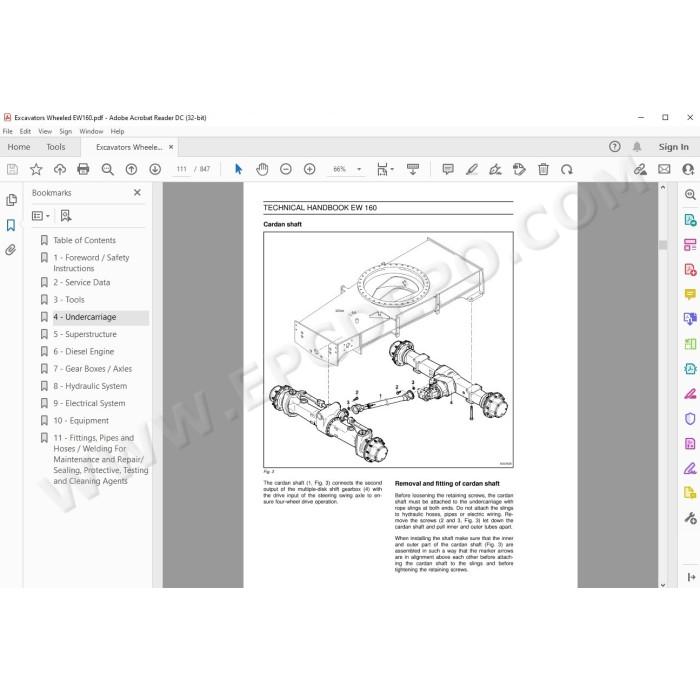The image size is (700, 700).
Task: Star this file as favorite
Action: click(36, 169)
